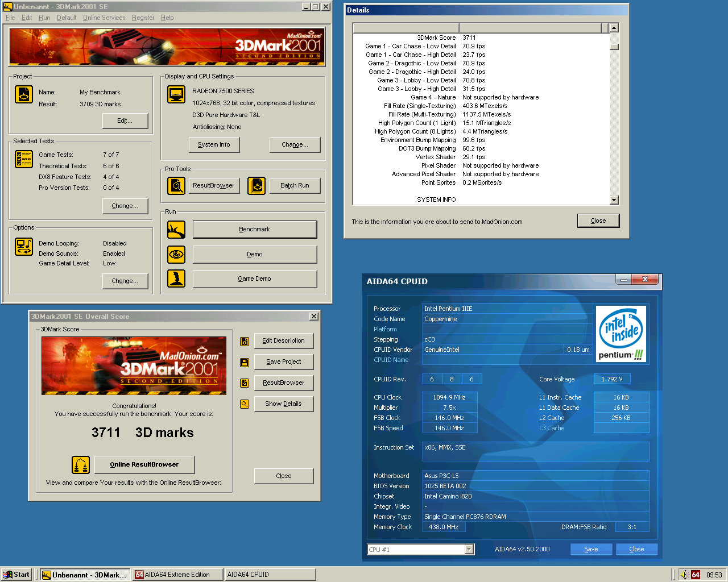Image resolution: width=728 pixels, height=582 pixels.
Task: Click the Edit Description button
Action: (284, 341)
